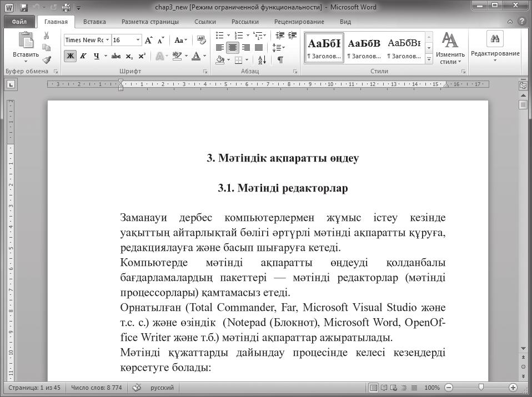The width and height of the screenshot is (532, 397).
Task: Toggle strikethrough abc formatting
Action: click(116, 56)
